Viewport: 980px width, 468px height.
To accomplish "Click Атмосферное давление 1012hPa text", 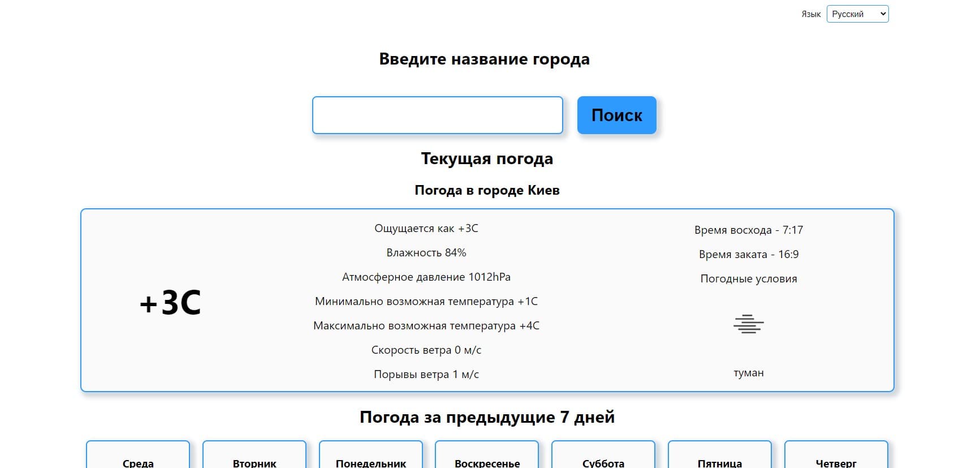I will (426, 277).
